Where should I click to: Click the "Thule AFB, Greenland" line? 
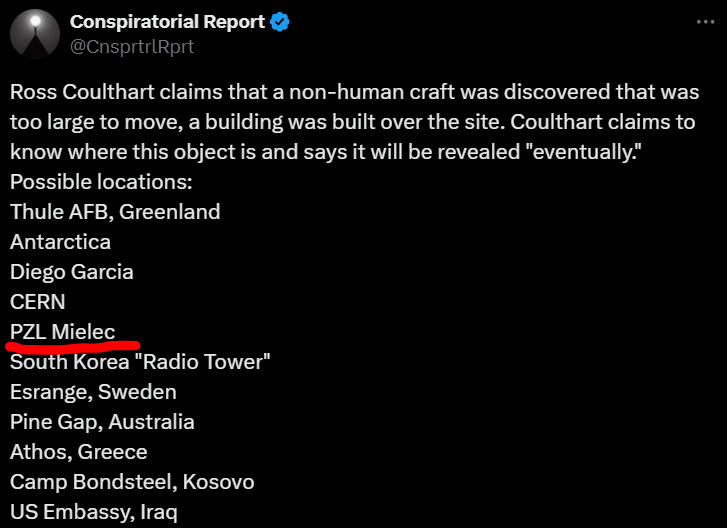(115, 212)
